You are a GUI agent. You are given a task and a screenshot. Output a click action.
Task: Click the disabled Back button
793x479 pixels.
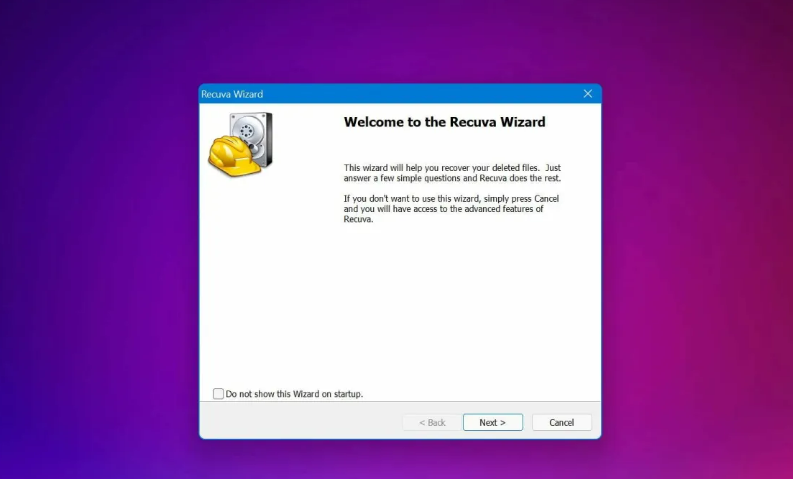[432, 422]
